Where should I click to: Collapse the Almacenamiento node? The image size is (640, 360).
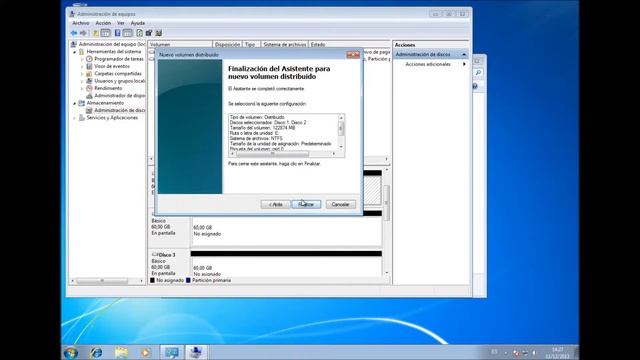coord(75,104)
